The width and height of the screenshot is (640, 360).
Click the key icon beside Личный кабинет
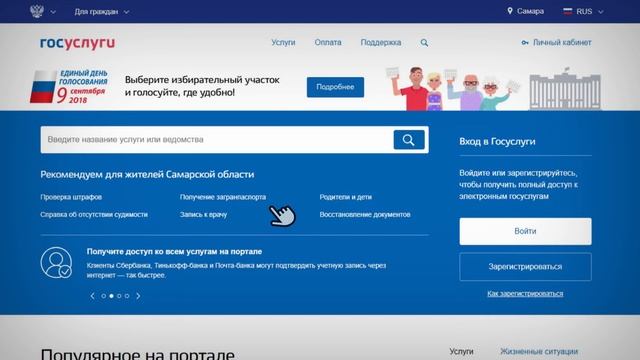(x=525, y=42)
